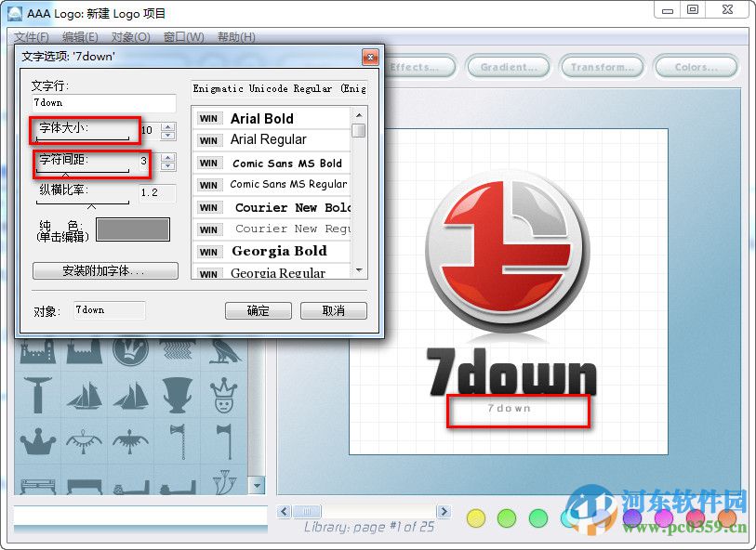Image resolution: width=756 pixels, height=550 pixels.
Task: Decrease 字符间距 with the down stepper
Action: coord(167,166)
